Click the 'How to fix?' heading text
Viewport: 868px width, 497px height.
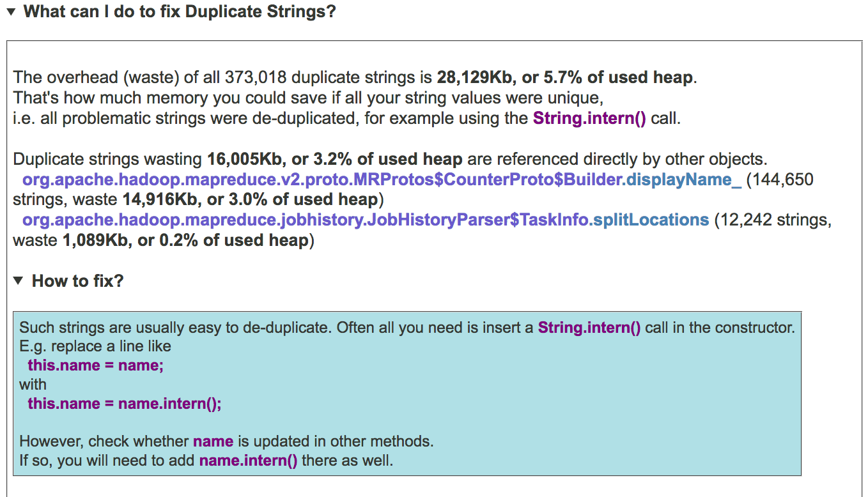[x=77, y=281]
